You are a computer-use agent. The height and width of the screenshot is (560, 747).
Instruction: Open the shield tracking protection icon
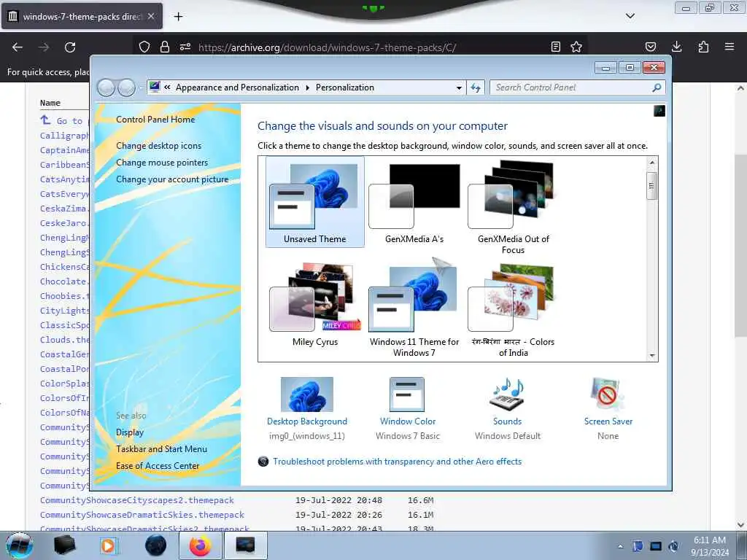tap(144, 47)
